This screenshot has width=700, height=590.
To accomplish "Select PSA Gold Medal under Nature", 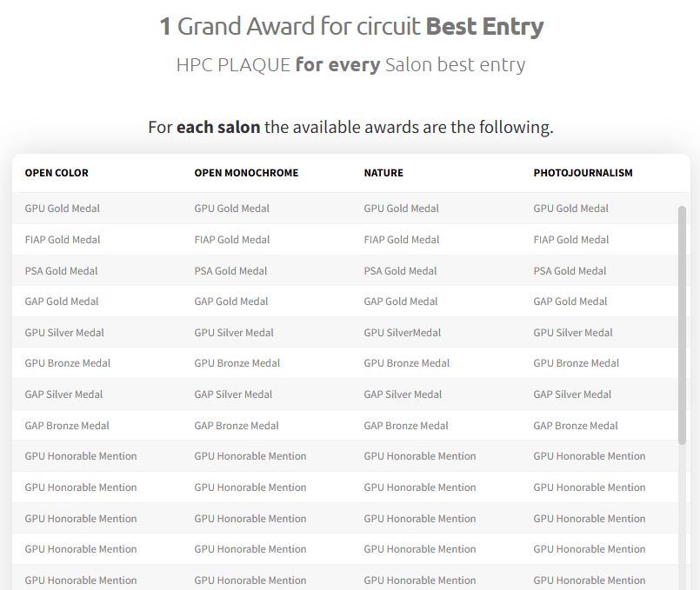I will tap(401, 271).
